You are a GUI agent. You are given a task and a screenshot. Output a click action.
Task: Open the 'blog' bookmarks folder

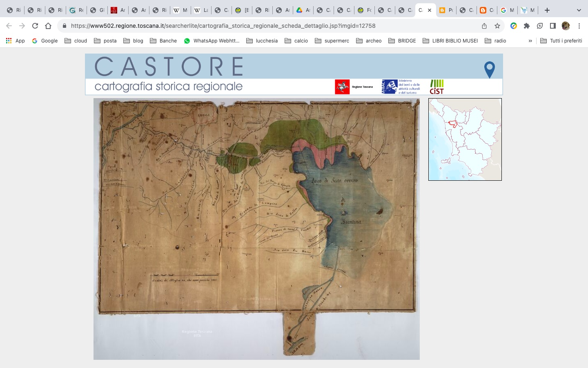133,40
